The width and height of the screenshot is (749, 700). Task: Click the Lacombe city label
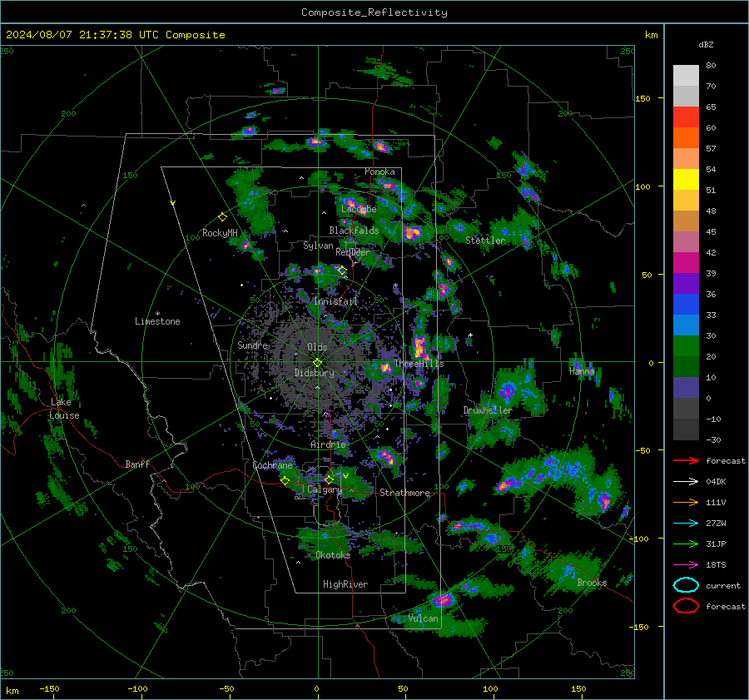[x=359, y=209]
